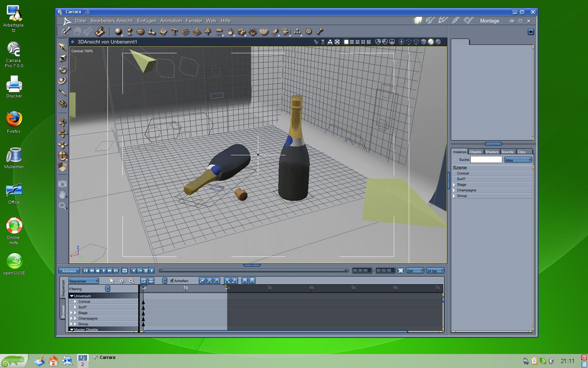Image resolution: width=588 pixels, height=368 pixels.
Task: Insert a sphere primitive from the toolbar
Action: [118, 32]
